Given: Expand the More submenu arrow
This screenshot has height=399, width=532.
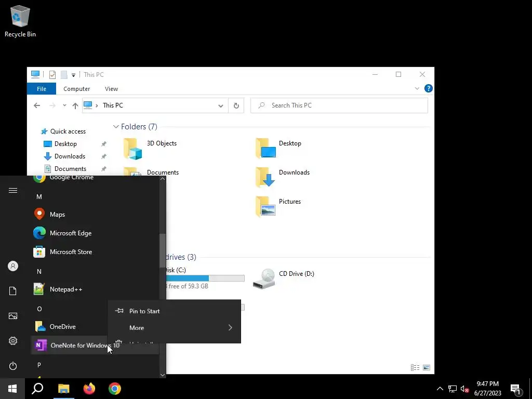Looking at the screenshot, I should (x=230, y=327).
